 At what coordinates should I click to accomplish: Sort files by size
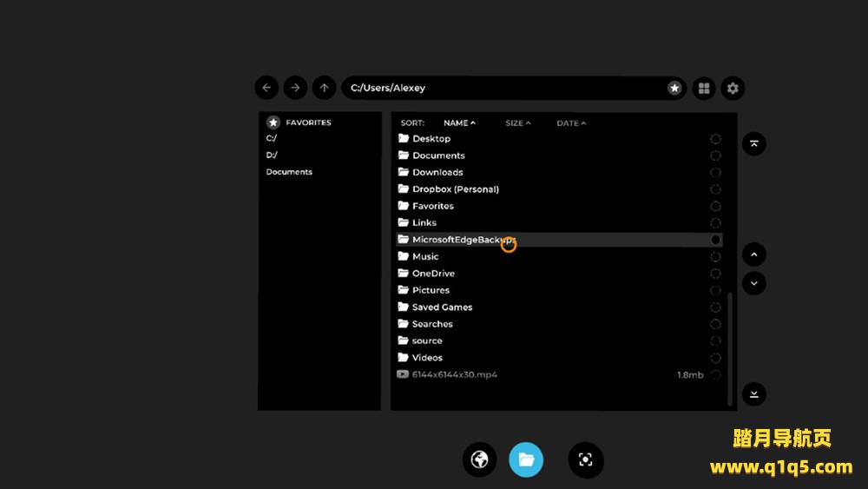coord(518,123)
